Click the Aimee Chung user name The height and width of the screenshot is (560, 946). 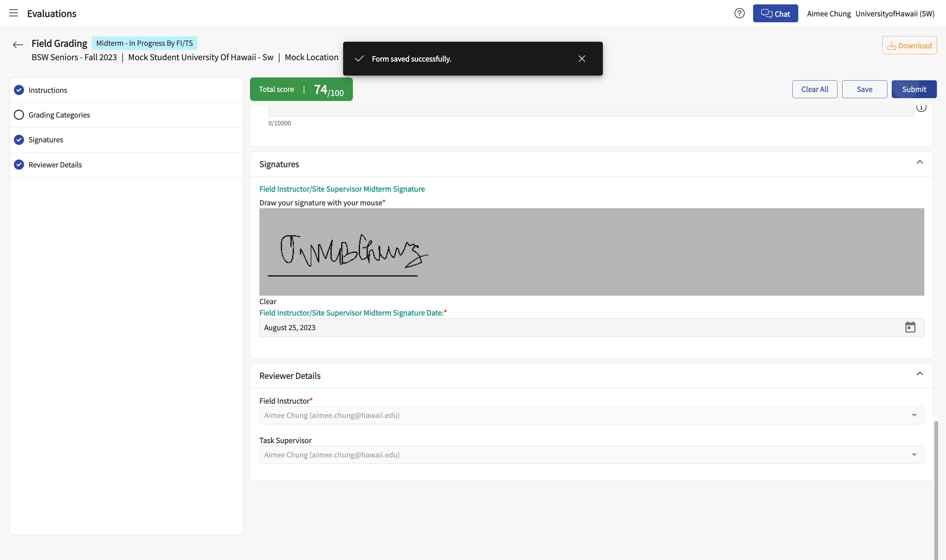click(829, 13)
